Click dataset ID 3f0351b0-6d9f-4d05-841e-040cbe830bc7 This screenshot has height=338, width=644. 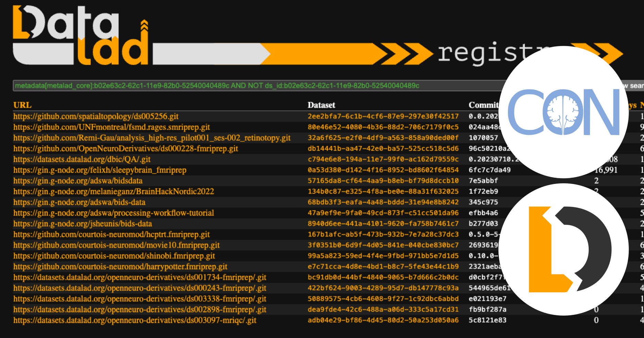(x=383, y=245)
